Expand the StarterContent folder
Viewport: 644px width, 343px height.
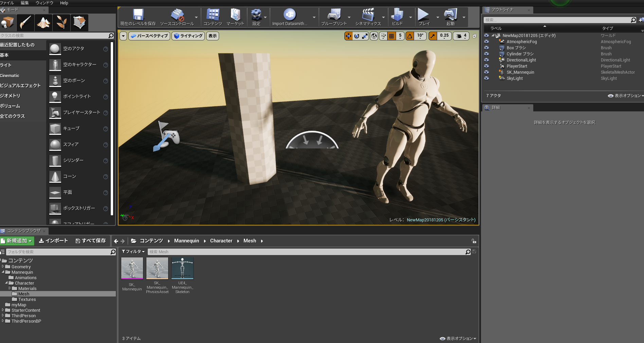pos(3,310)
